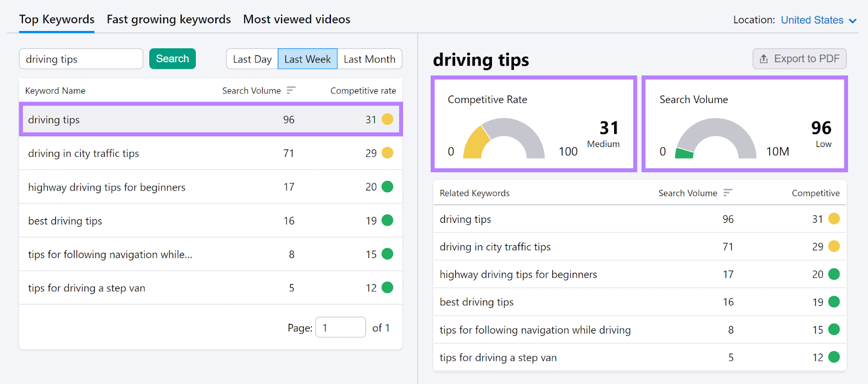Click Search Volume gauge chart
Screen dimensions: 868x384
[716, 138]
